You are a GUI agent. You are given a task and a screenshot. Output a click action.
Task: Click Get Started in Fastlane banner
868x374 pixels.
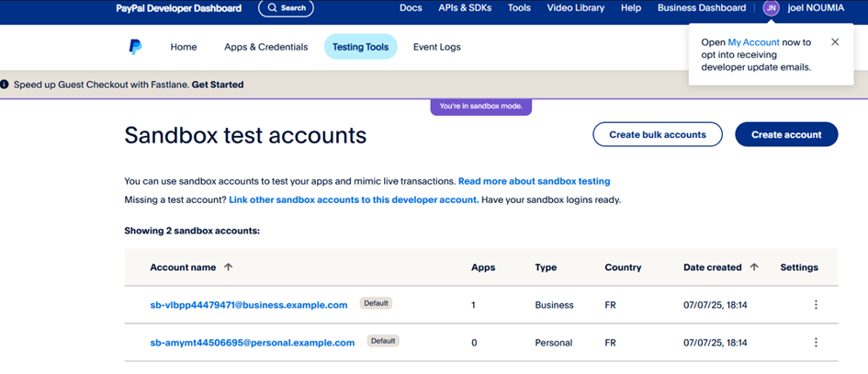click(x=218, y=85)
